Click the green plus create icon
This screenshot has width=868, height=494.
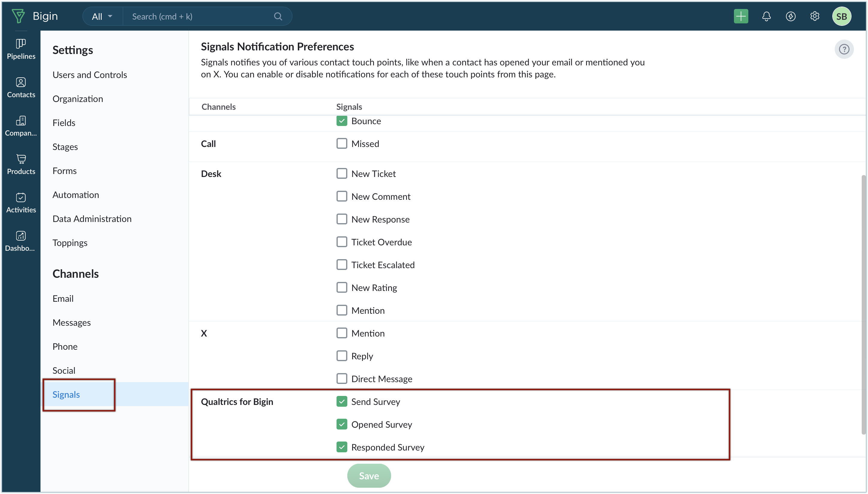(x=741, y=16)
